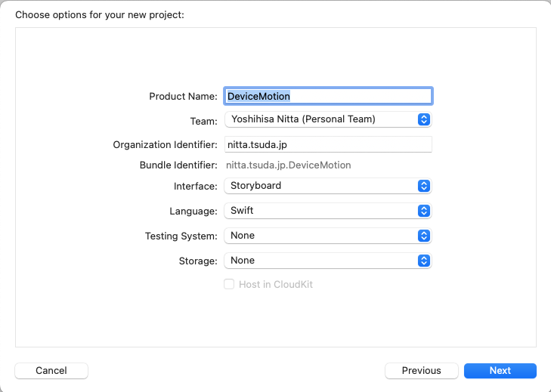
Task: Go back with the Previous button
Action: pos(421,371)
